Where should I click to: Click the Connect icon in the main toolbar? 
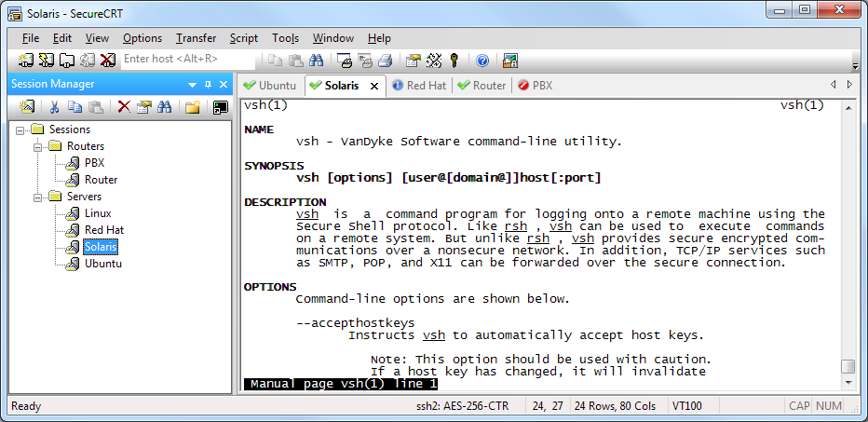pos(26,60)
